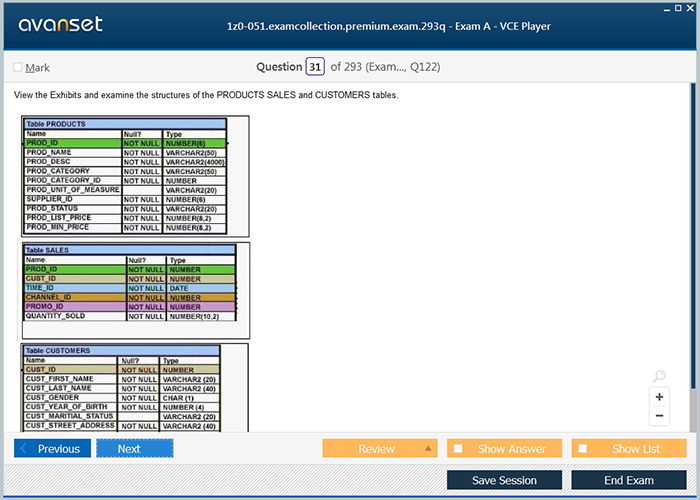Screen dimensions: 700x500
Task: Click the Table CUSTOMERS exhibit image
Action: [135, 387]
